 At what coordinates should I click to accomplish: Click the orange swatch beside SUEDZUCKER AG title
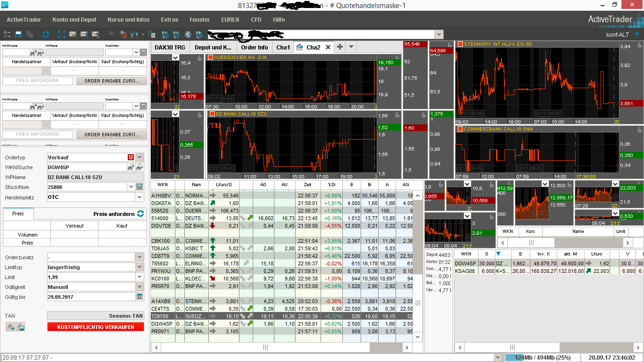coord(210,57)
